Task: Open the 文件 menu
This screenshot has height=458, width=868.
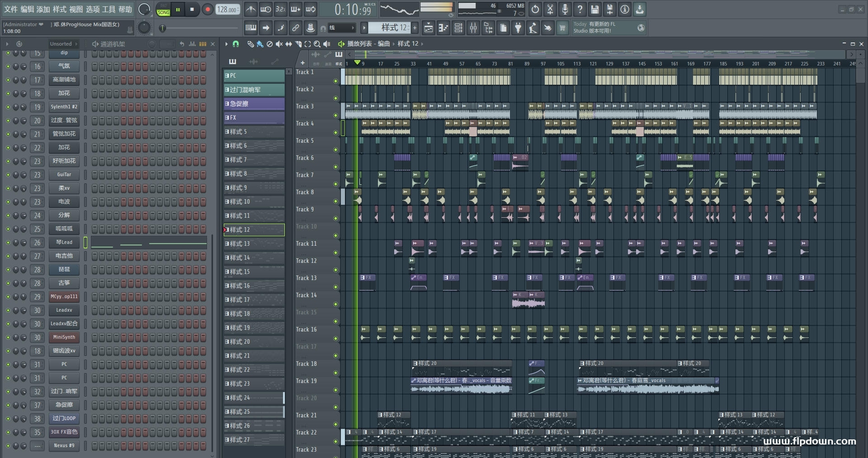Action: (11, 9)
